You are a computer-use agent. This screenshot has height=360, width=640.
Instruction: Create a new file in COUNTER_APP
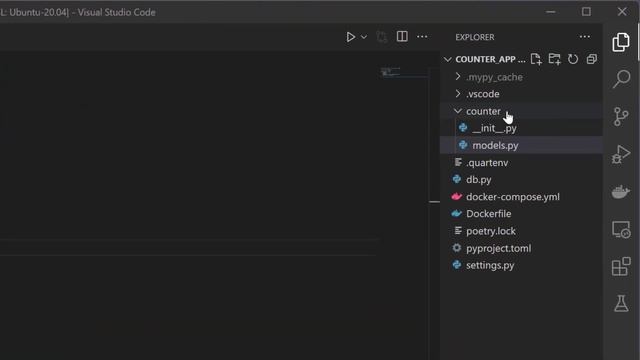(x=536, y=59)
